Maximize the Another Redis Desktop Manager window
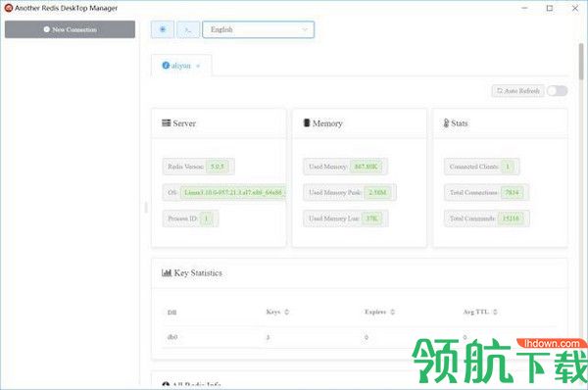 (550, 8)
